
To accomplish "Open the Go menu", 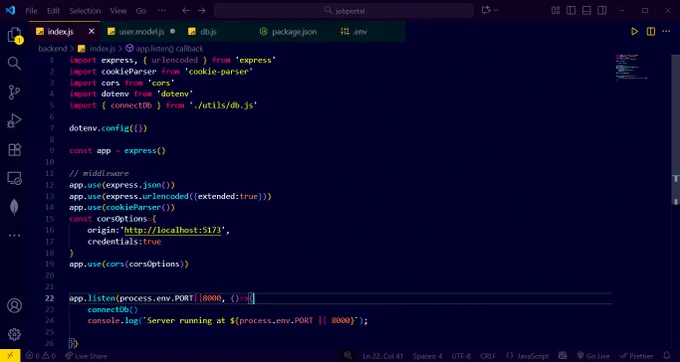I will pos(141,11).
